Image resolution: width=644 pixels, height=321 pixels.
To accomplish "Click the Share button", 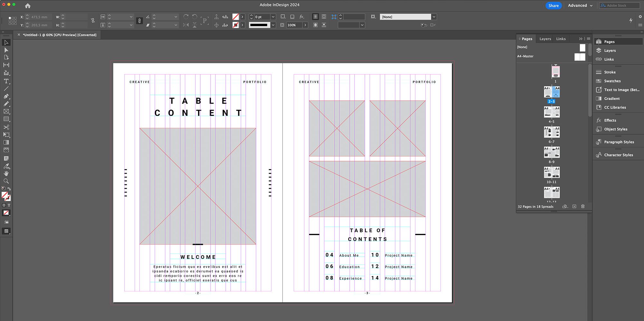I will [x=553, y=5].
